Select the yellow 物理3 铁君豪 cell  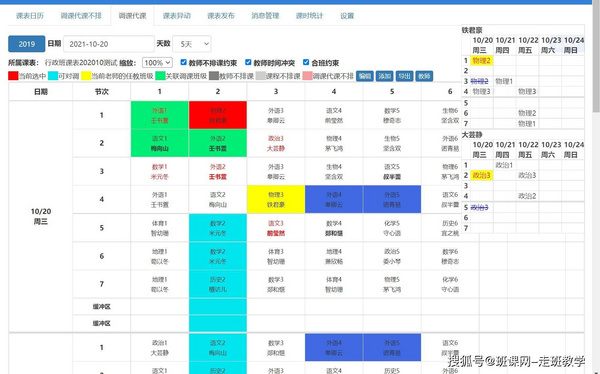[276, 199]
